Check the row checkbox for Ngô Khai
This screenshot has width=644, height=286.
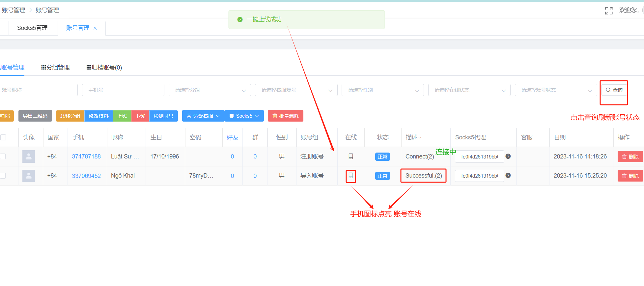coord(3,176)
